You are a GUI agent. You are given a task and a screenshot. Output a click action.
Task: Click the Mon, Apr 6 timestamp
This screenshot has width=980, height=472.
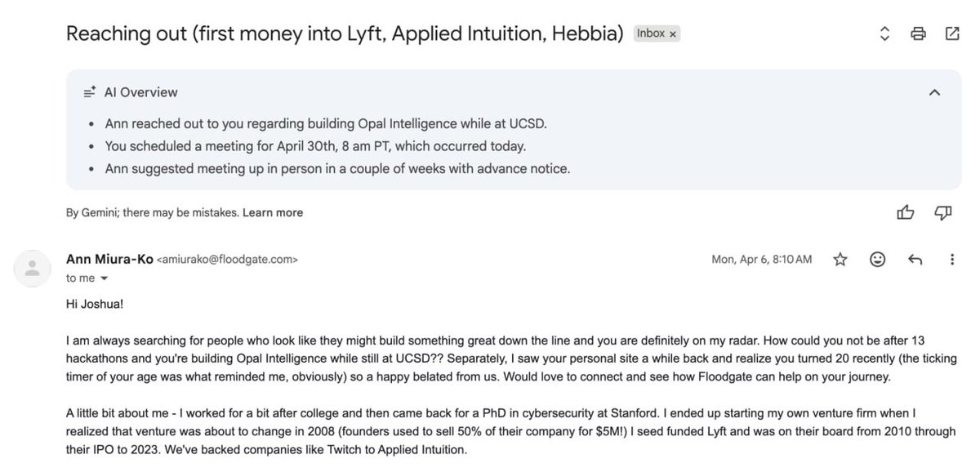coord(762,260)
